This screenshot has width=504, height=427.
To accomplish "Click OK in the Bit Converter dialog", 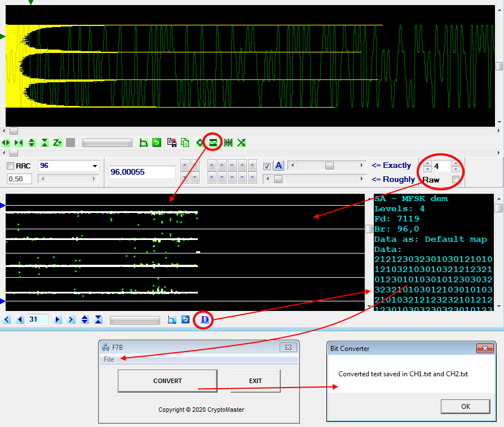I will (x=465, y=406).
